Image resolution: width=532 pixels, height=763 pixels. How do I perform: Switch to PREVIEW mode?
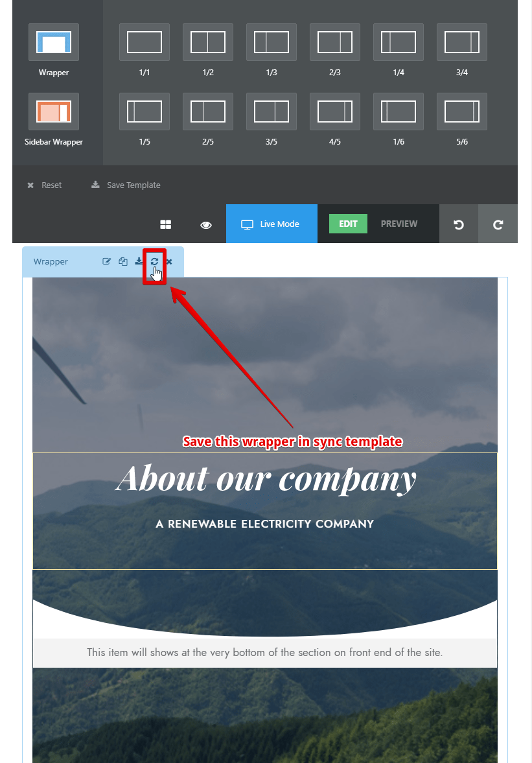coord(399,224)
